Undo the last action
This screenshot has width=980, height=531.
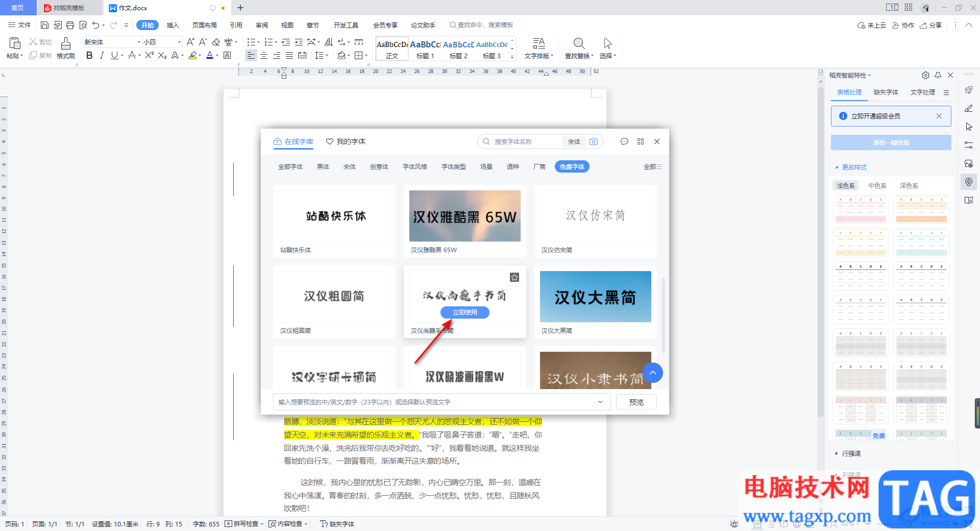point(95,25)
